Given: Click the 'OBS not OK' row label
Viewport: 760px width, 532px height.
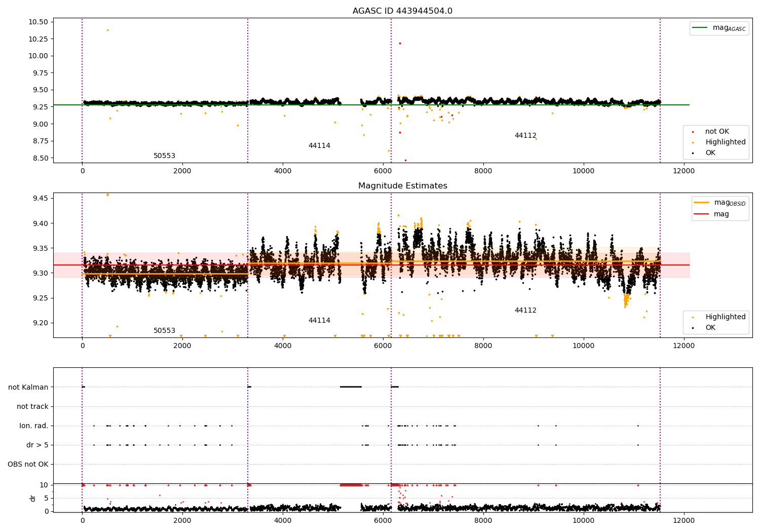Looking at the screenshot, I should click(28, 464).
